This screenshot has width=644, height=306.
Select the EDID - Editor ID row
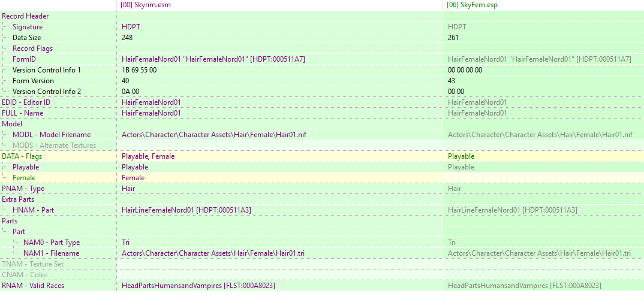click(322, 102)
